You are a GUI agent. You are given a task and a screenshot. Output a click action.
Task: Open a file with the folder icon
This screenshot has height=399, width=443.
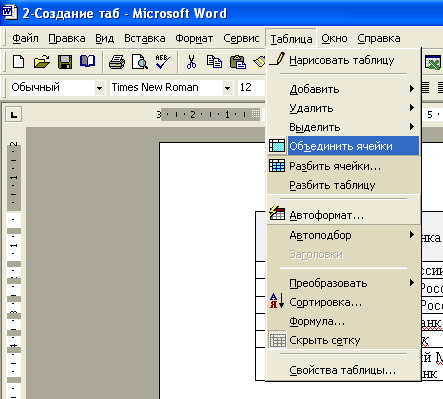[42, 62]
